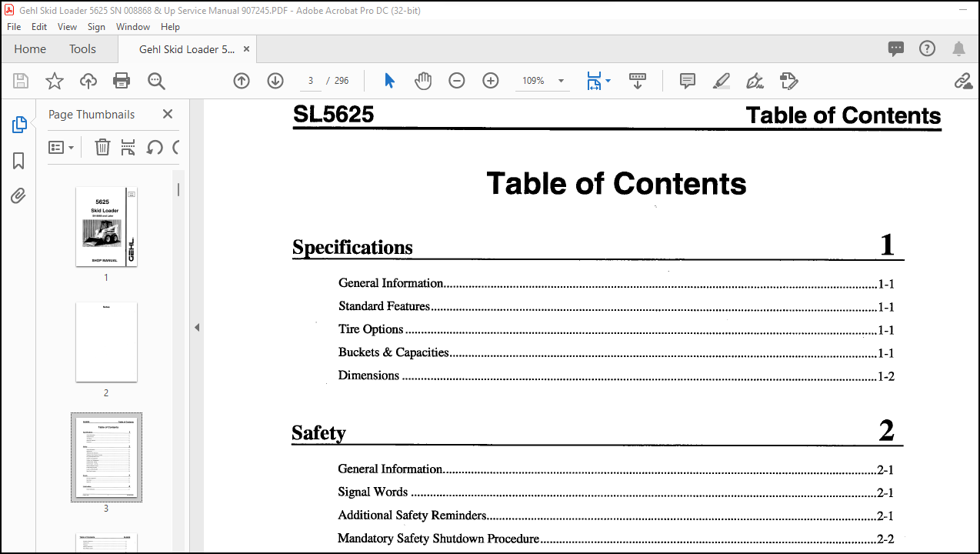The width and height of the screenshot is (980, 554).
Task: Show the Page Thumbnails panel icon in sidebar
Action: coord(19,125)
